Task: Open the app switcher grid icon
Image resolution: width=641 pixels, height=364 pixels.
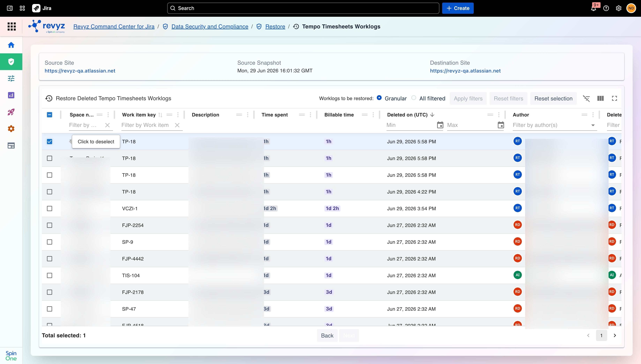Action: point(22,8)
